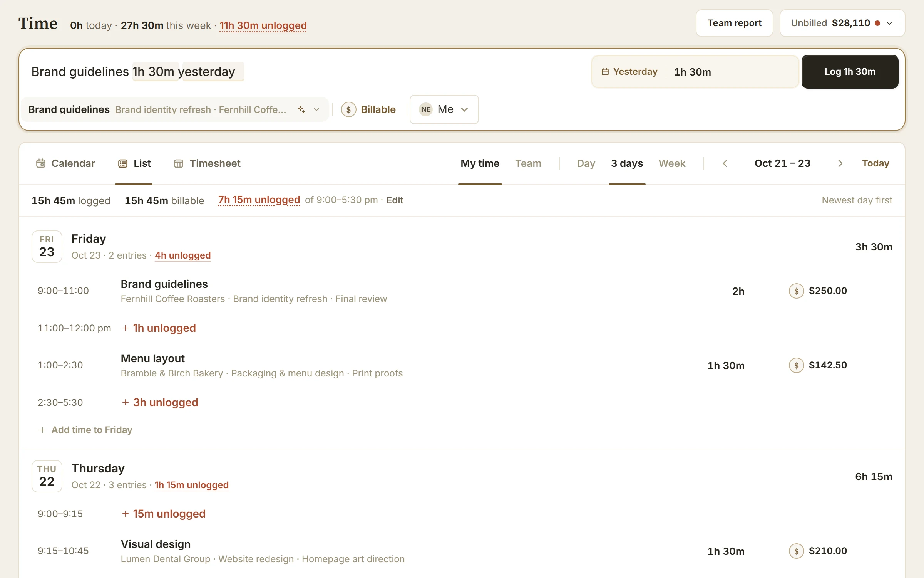The image size is (924, 578).
Task: Switch to Team time filter
Action: coord(528,163)
